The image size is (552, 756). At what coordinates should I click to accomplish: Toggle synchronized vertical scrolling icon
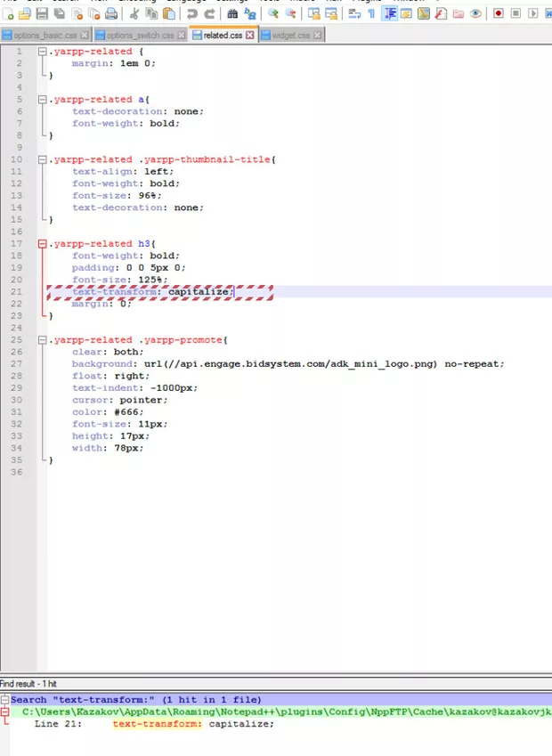click(x=314, y=13)
